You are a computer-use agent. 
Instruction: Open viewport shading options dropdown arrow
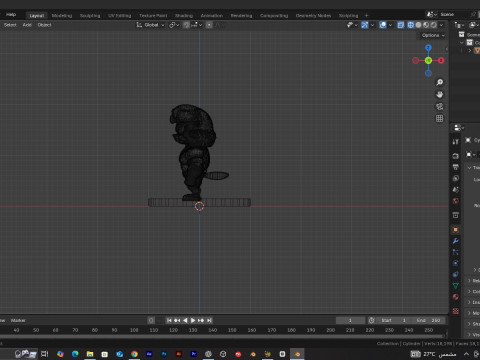[x=442, y=25]
